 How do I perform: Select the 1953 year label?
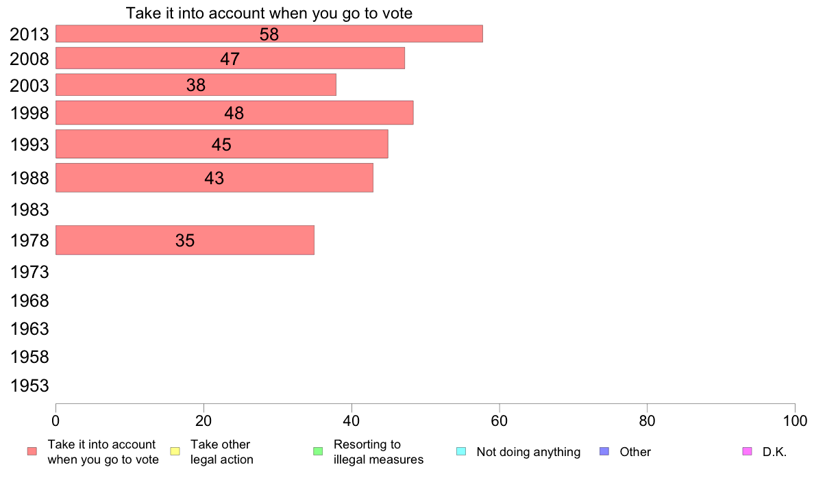click(x=29, y=386)
